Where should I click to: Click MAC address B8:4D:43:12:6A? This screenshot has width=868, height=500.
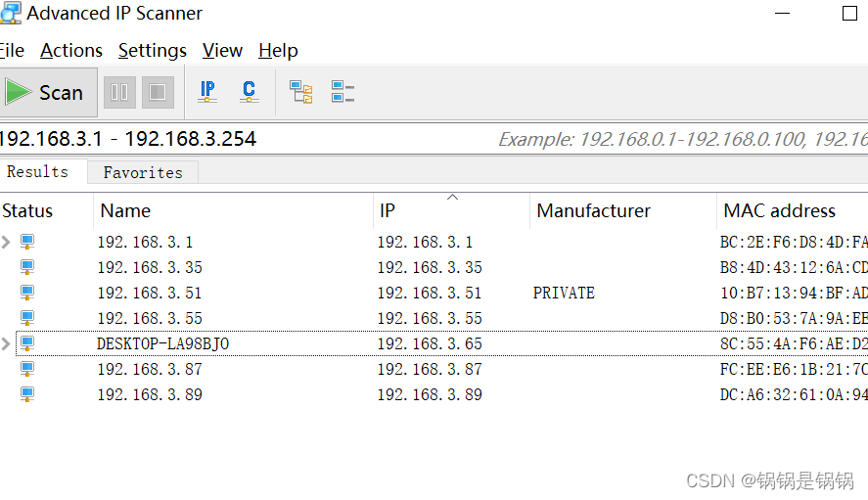point(794,267)
